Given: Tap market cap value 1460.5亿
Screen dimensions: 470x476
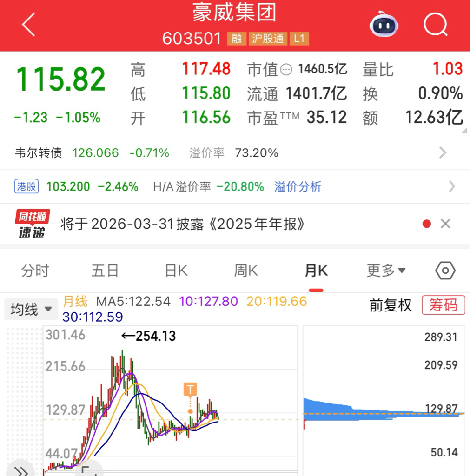Looking at the screenshot, I should (323, 69).
